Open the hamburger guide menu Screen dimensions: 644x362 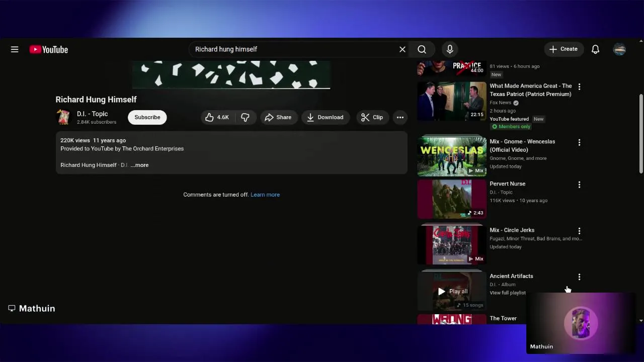[x=15, y=49]
